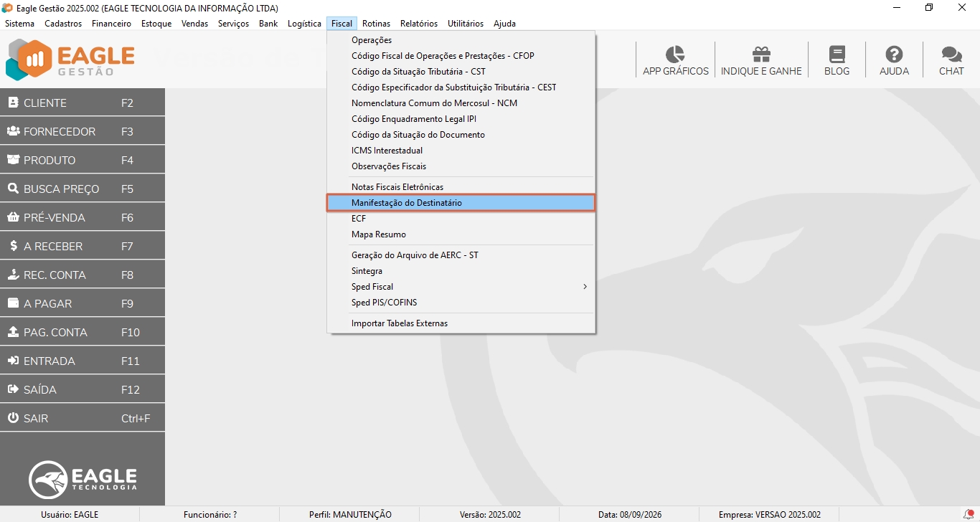This screenshot has width=980, height=522.
Task: Open the Estoque menu
Action: (156, 24)
